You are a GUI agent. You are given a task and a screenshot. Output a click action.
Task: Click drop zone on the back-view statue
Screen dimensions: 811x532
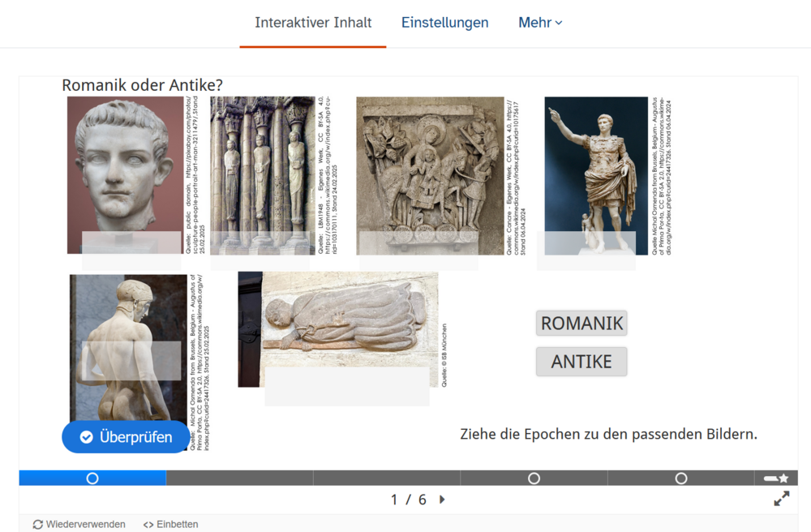pos(131,361)
